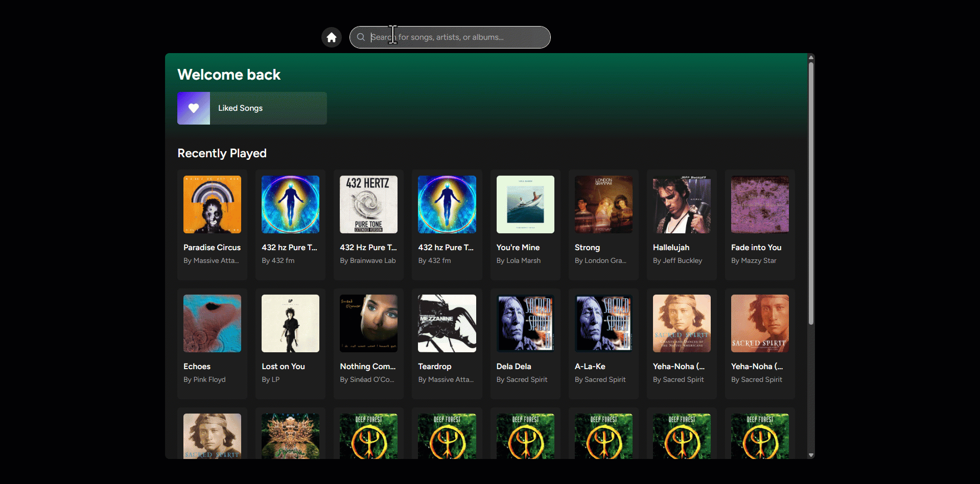Viewport: 980px width, 484px height.
Task: Open Fade into You cover art
Action: click(760, 204)
